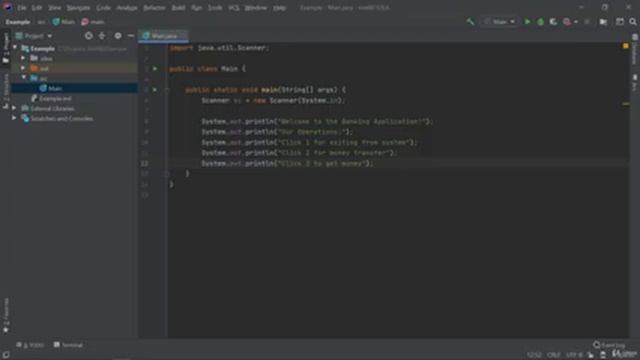The width and height of the screenshot is (640, 360).
Task: Click the yellow inspection indicator at editor top-right
Action: point(626,46)
